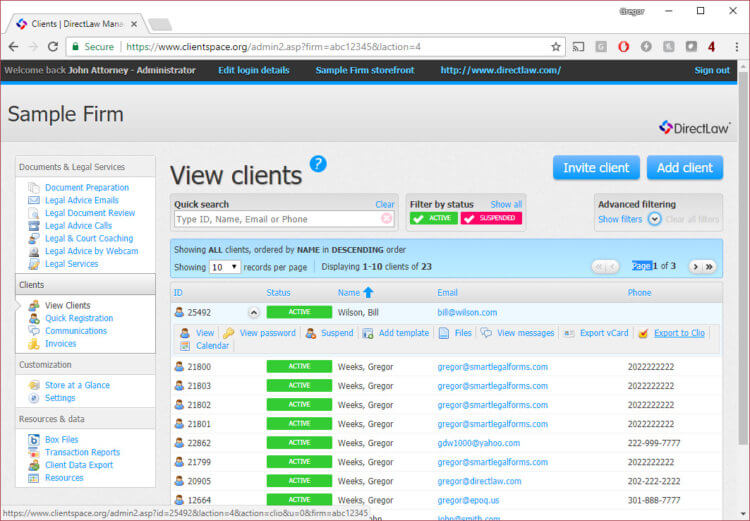Click the Settings gear icon in sidebar
The image size is (750, 521).
33,398
